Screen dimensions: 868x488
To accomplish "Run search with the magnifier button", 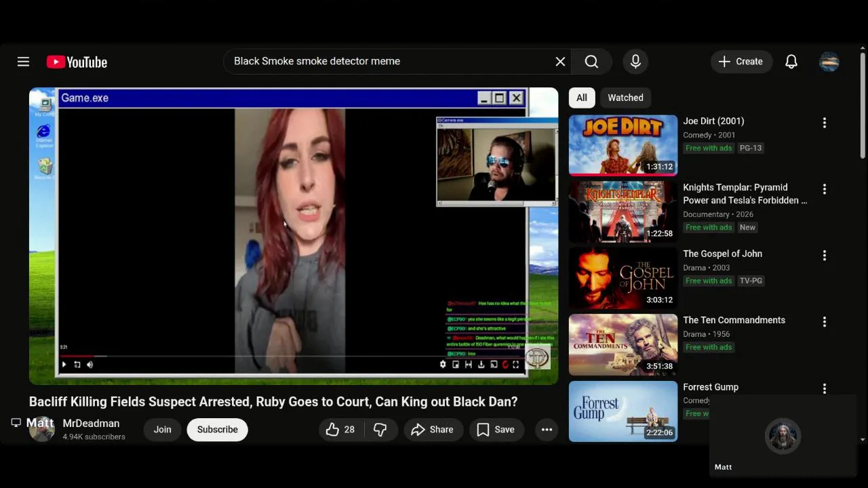I will 591,62.
